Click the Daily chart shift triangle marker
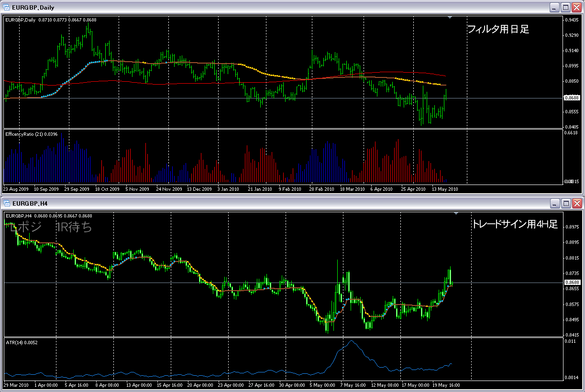This screenshot has height=392, width=585. [x=450, y=17]
